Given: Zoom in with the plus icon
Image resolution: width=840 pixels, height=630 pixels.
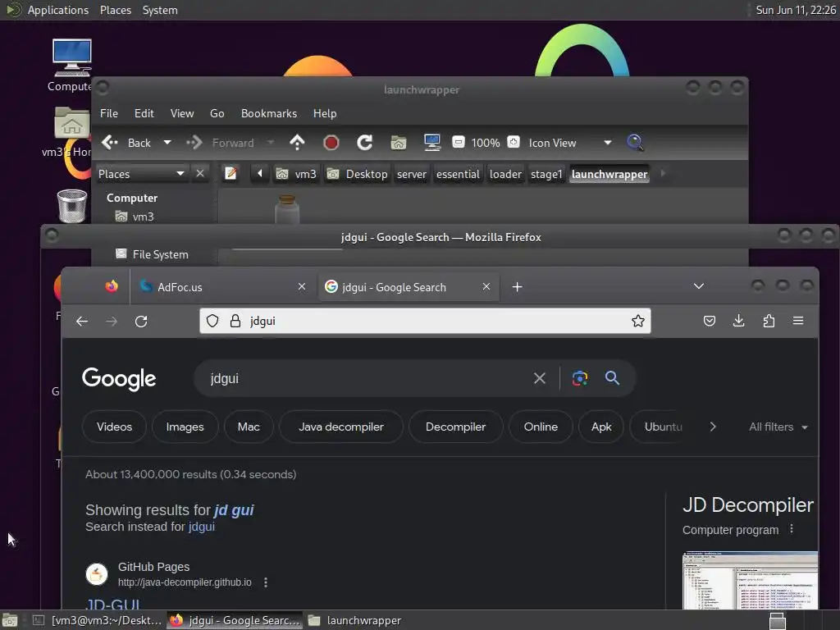Looking at the screenshot, I should point(514,142).
